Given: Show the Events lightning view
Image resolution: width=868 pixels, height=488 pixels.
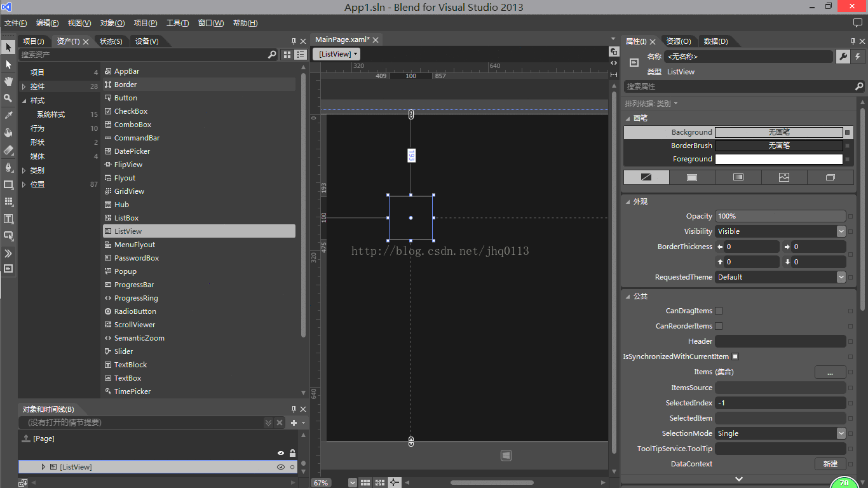Looking at the screenshot, I should click(858, 57).
